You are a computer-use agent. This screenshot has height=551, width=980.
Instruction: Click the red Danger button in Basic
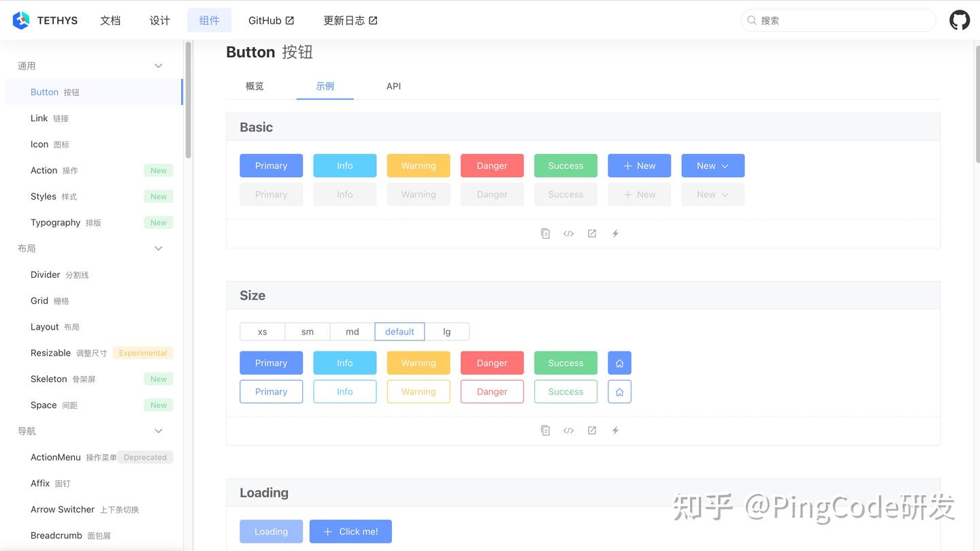[x=492, y=166]
